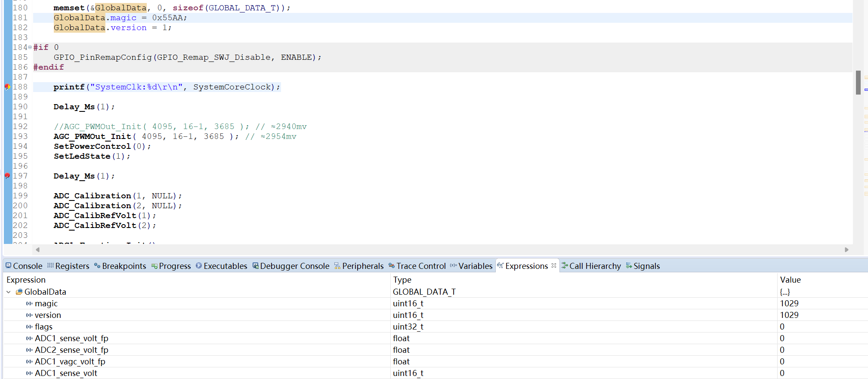Screen dimensions: 868x379
Task: Click the editor vertical scrollbar thumb
Action: click(x=858, y=82)
